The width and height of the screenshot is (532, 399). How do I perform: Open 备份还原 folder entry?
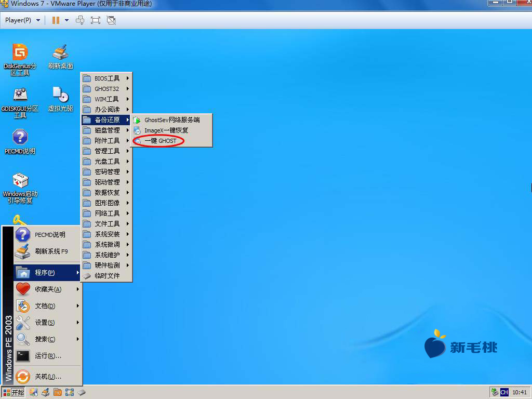(106, 120)
